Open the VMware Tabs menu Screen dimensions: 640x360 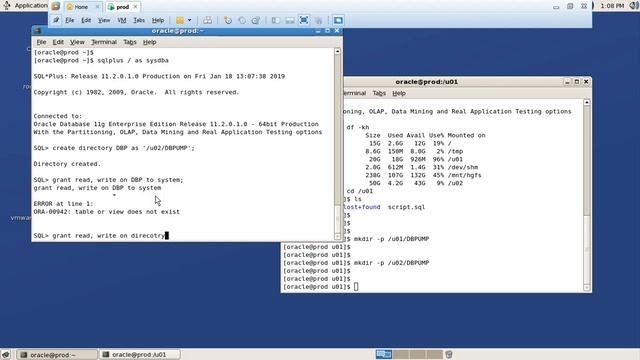(x=139, y=20)
